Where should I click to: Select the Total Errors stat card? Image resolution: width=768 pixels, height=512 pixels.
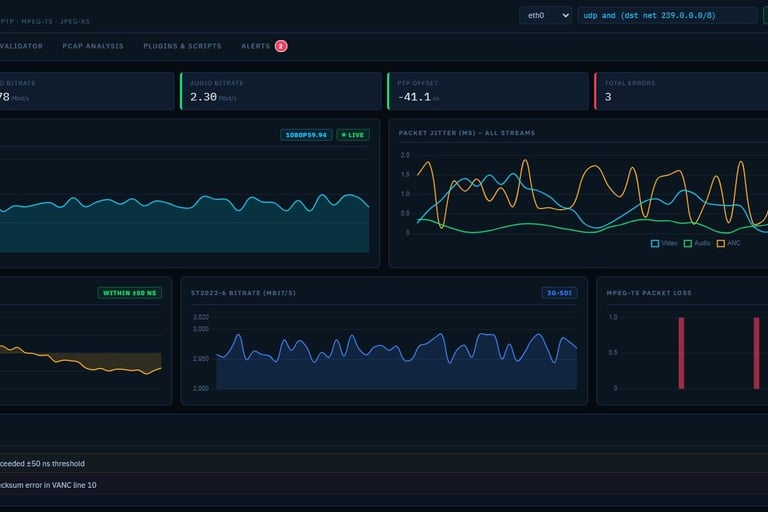coord(681,91)
